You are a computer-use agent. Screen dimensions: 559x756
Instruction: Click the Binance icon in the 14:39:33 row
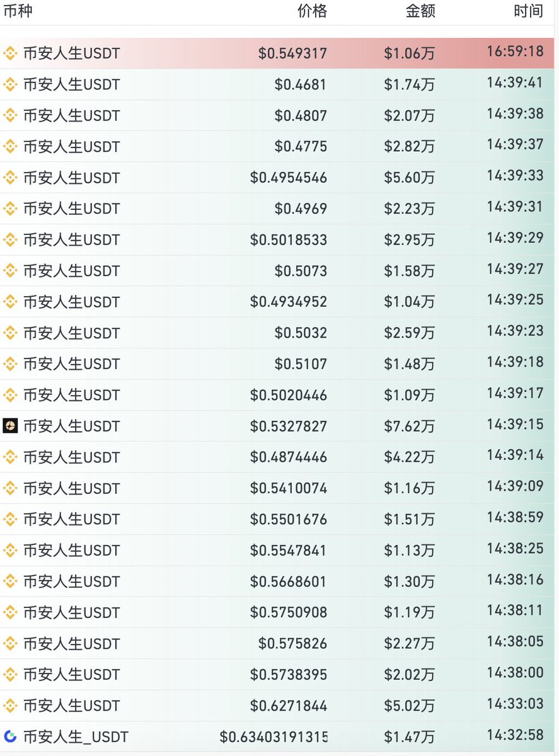tap(10, 178)
